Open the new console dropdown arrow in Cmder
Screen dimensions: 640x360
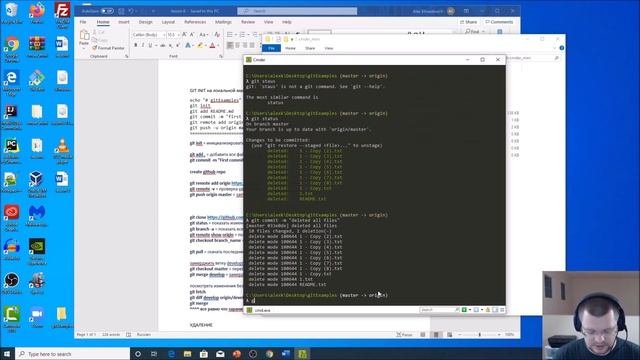coord(470,310)
